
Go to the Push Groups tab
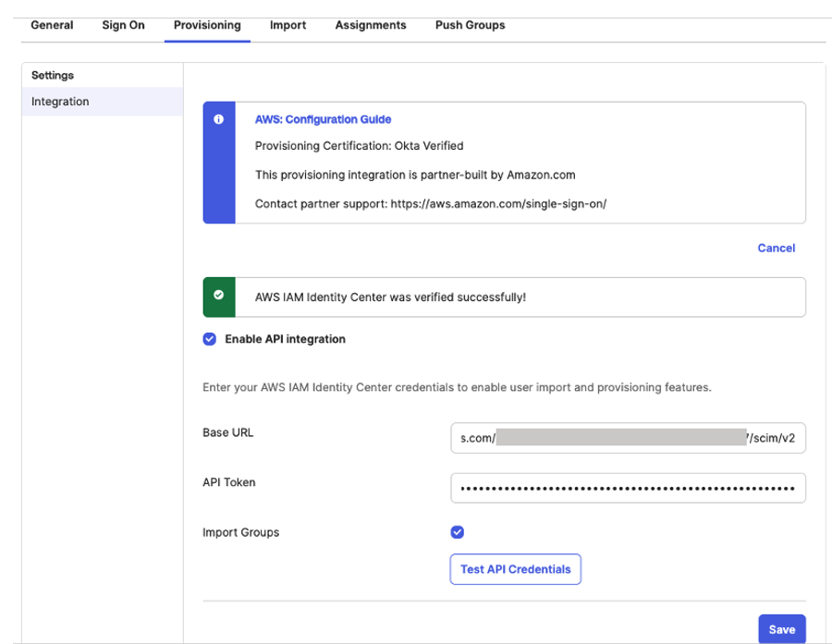click(469, 25)
